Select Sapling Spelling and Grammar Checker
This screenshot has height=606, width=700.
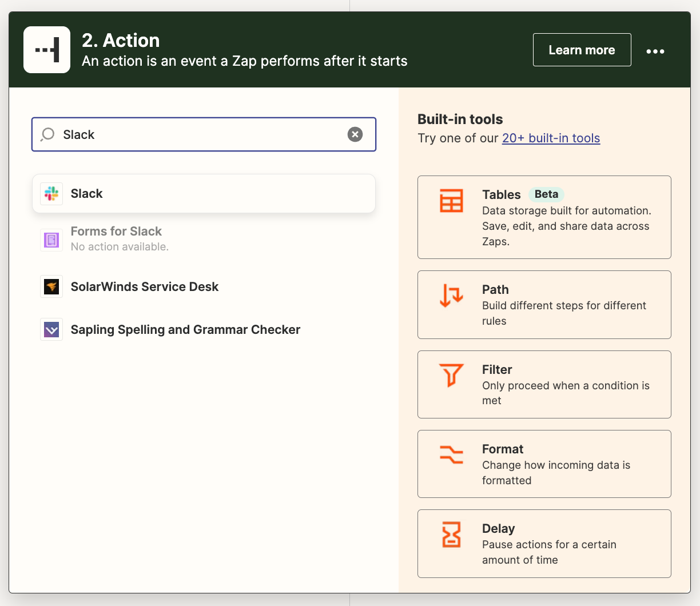[x=185, y=330]
